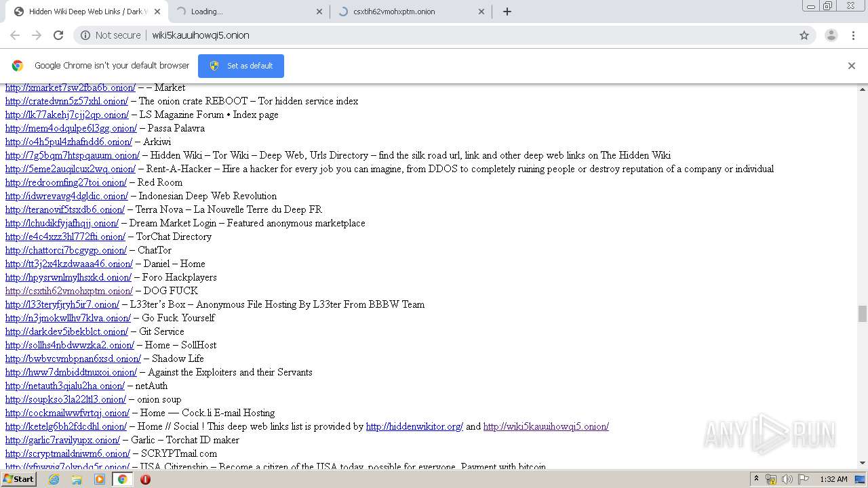Click the volume tray icon
The image size is (868, 488).
click(x=787, y=479)
